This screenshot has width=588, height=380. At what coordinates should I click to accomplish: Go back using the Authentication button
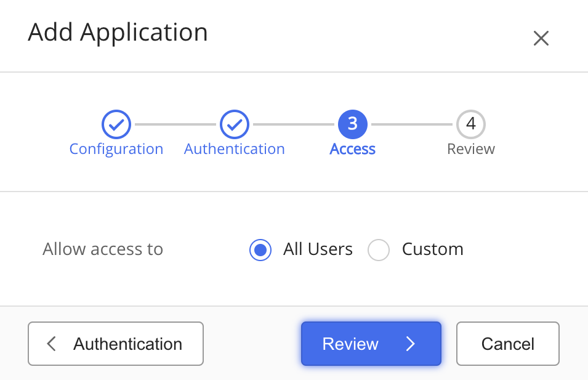(115, 344)
